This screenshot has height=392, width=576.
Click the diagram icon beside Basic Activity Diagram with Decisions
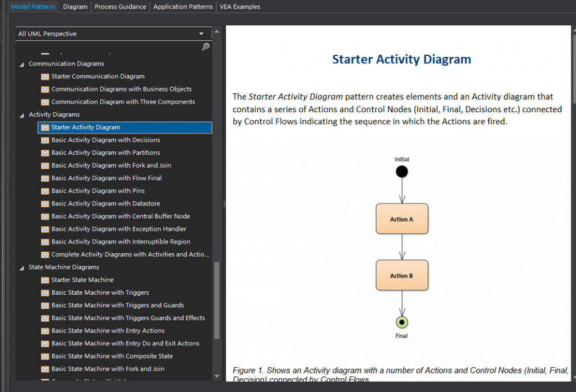coord(45,140)
